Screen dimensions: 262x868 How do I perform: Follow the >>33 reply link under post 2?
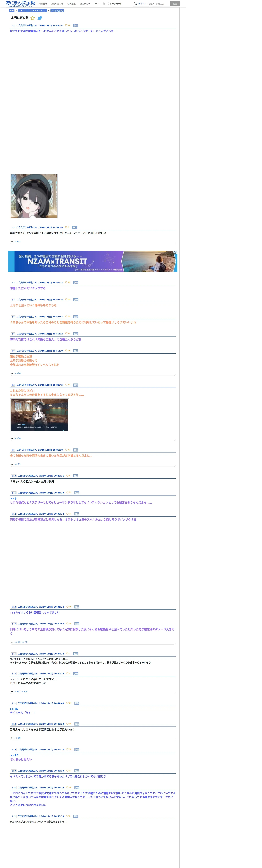pos(17,242)
